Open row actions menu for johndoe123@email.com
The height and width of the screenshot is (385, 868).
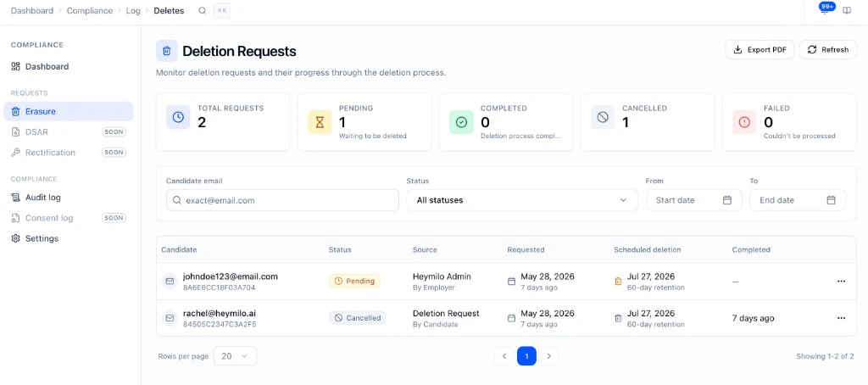tap(842, 282)
